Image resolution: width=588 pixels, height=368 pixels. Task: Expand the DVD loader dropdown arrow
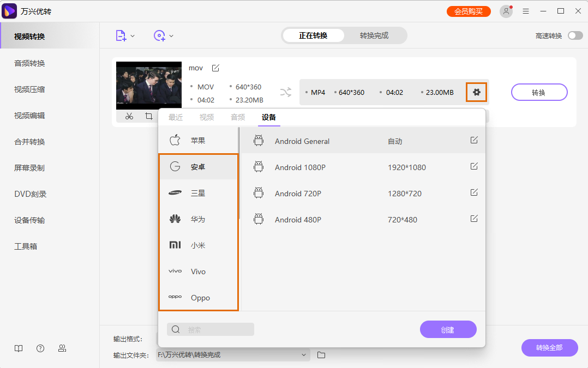172,35
